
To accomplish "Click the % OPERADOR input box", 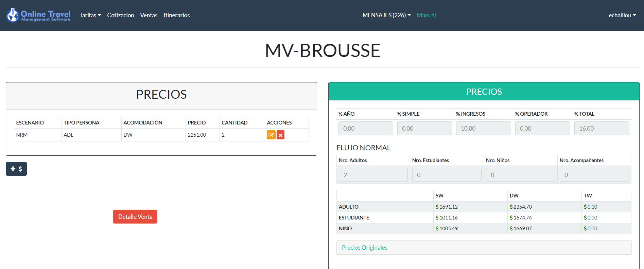I will [542, 129].
